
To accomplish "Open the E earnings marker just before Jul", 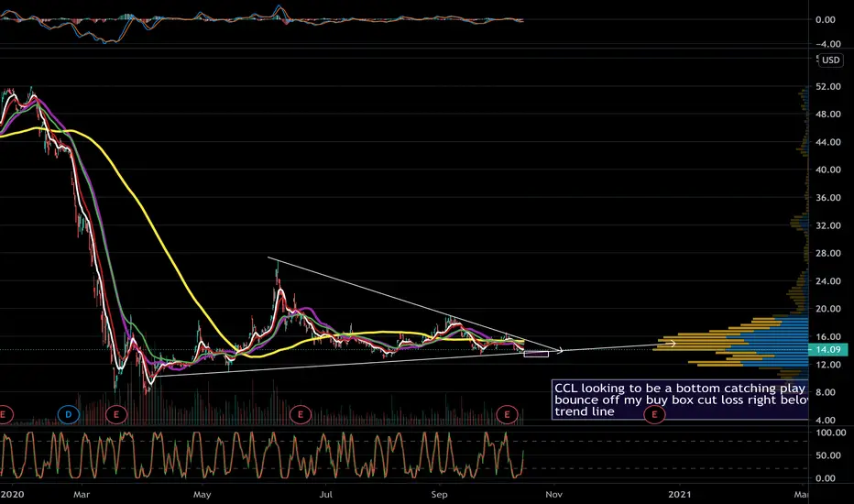I will (x=301, y=414).
